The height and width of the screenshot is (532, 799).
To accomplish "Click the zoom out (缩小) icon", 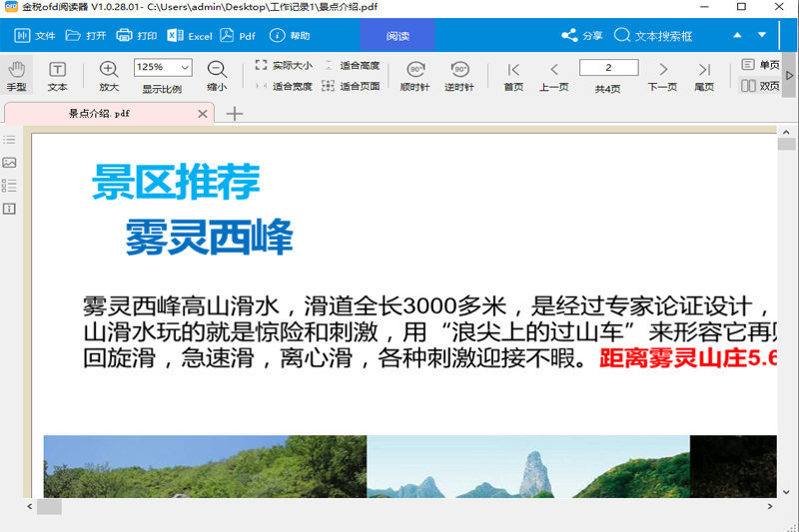I will tap(217, 75).
